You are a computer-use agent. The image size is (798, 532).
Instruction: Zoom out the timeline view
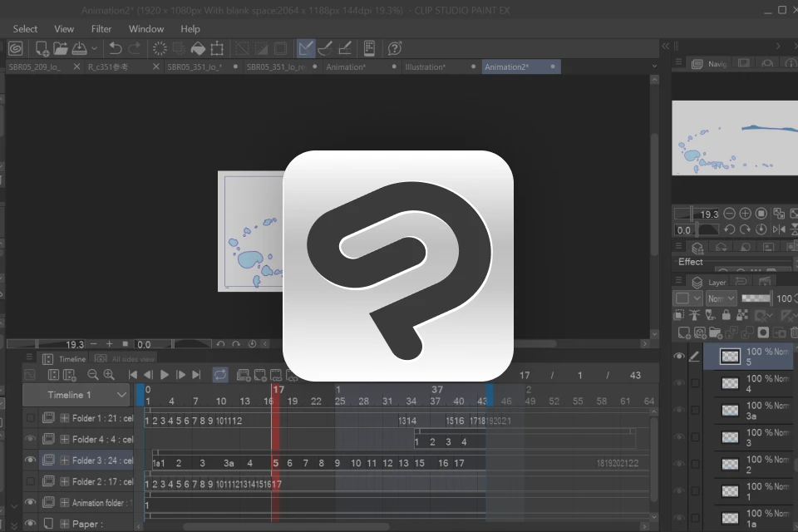[x=92, y=375]
